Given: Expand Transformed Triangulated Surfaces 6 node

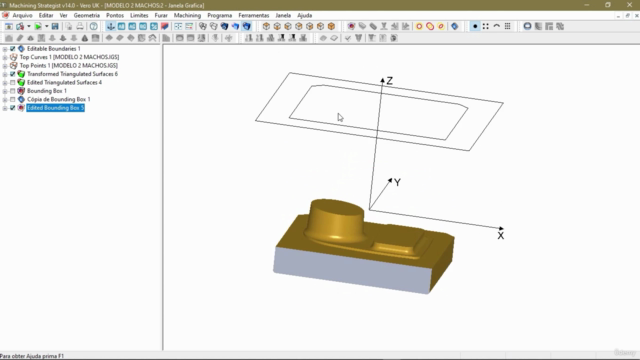Looking at the screenshot, I should pos(5,74).
